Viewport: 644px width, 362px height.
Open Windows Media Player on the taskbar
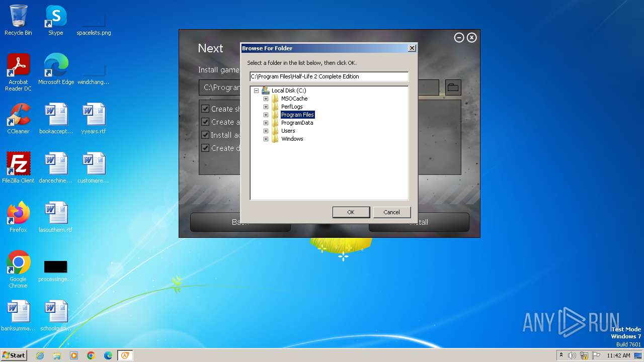pos(74,355)
